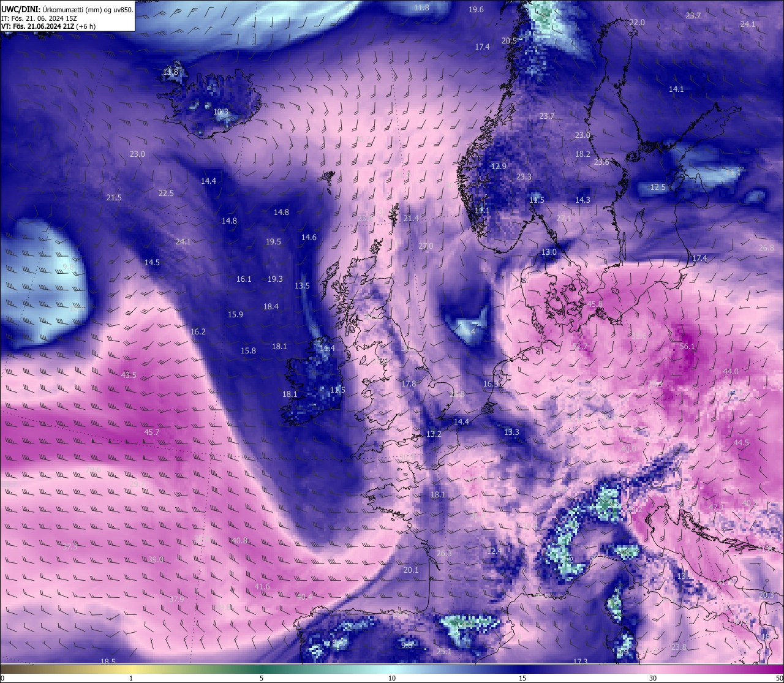Image resolution: width=784 pixels, height=683 pixels.
Task: Click the 19.3 value on the map
Action: (x=275, y=279)
